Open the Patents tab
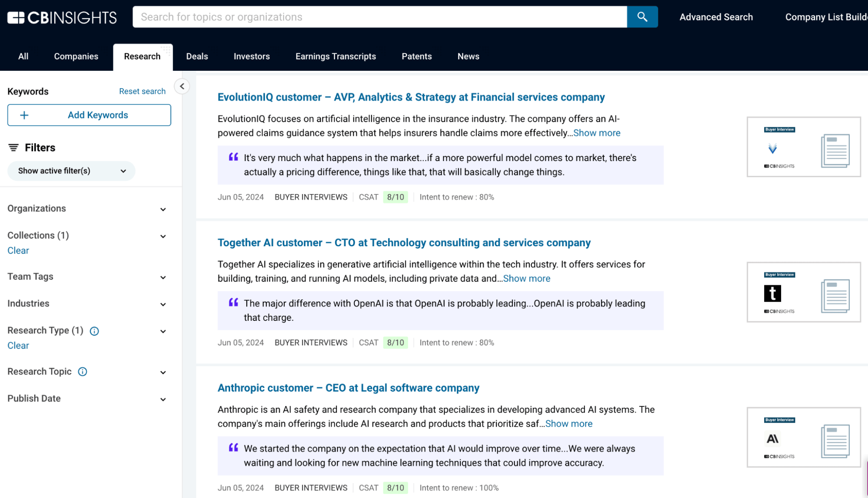 (x=416, y=56)
